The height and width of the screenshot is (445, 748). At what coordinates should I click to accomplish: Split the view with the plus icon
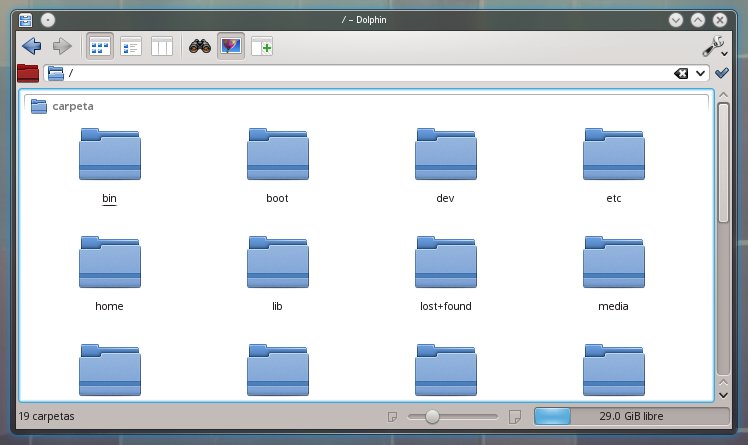pyautogui.click(x=262, y=46)
